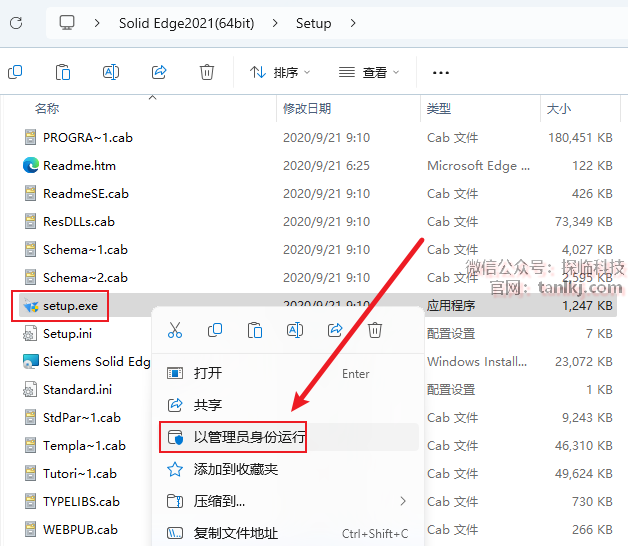Select the file Schema~2.cab

coord(85,278)
